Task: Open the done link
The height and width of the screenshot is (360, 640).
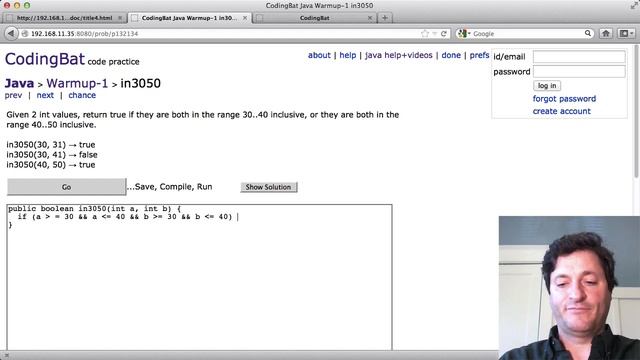Action: [x=451, y=55]
